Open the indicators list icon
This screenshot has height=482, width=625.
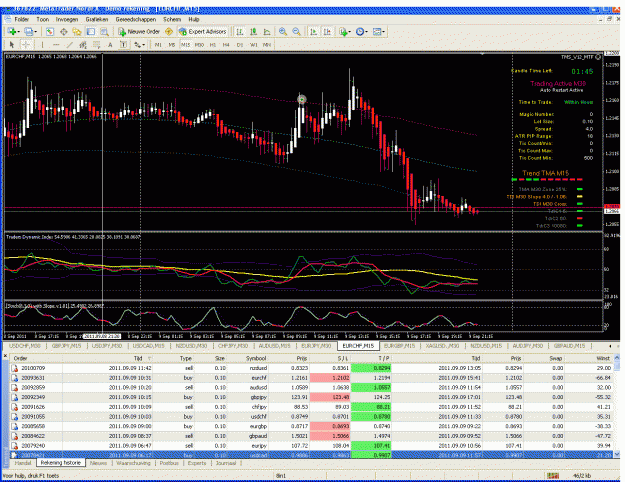(x=343, y=31)
